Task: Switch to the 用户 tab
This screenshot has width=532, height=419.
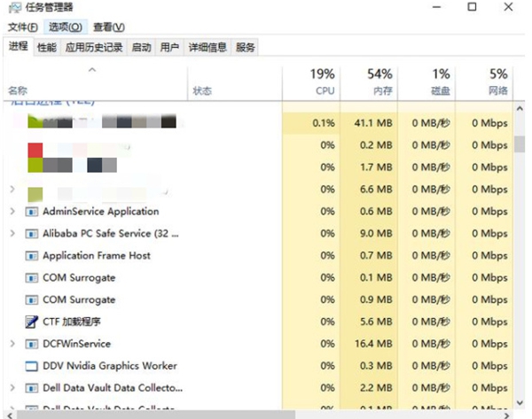Action: [x=169, y=48]
